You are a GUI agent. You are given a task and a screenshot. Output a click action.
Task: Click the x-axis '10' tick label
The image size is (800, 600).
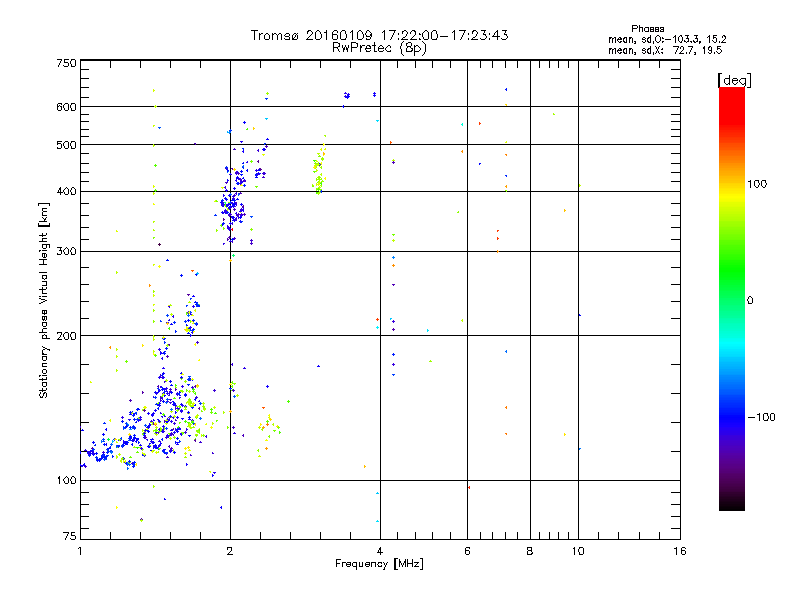[578, 551]
